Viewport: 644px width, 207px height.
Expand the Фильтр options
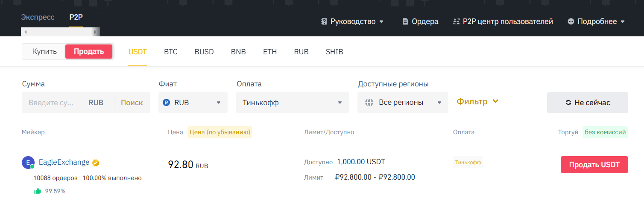point(477,102)
